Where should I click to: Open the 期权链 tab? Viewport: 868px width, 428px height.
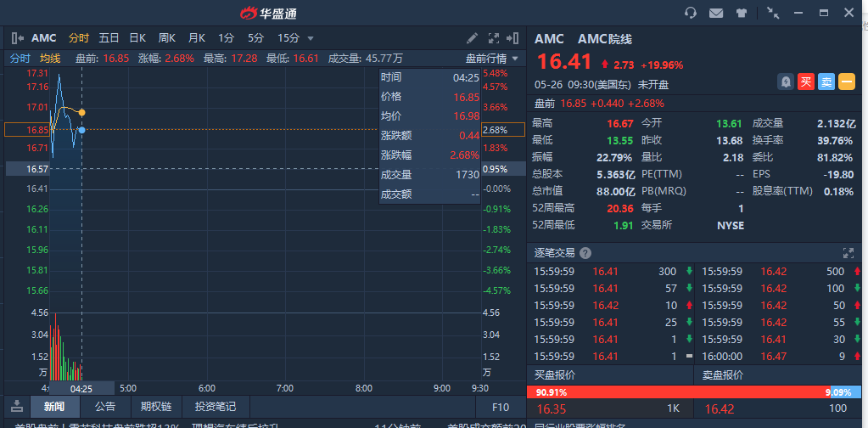point(156,407)
